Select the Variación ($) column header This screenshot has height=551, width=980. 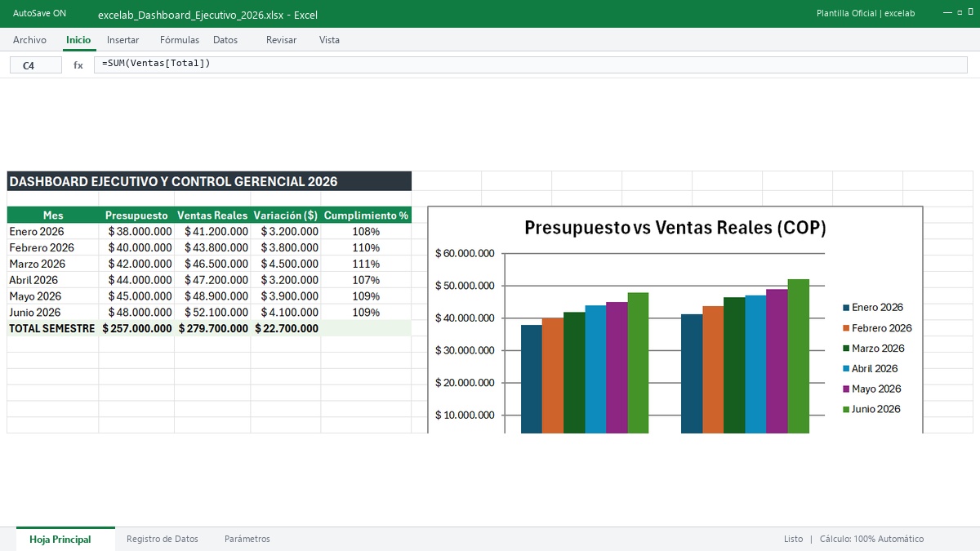[x=286, y=216]
